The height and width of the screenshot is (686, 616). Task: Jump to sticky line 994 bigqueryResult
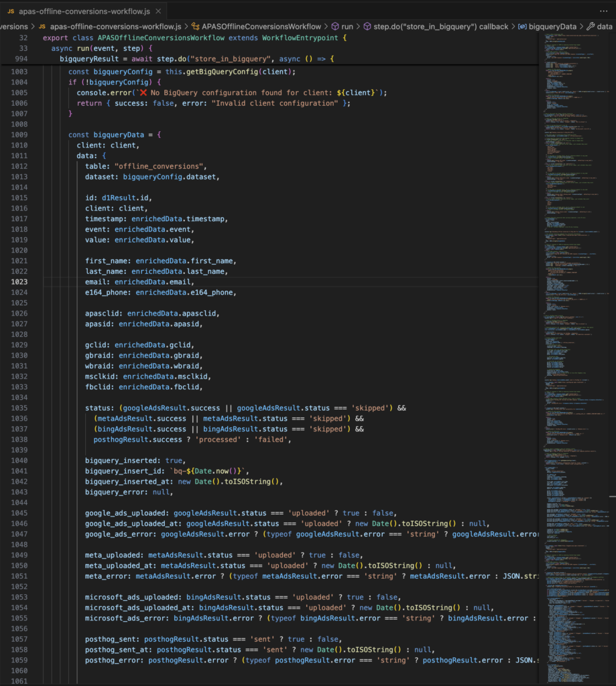point(194,60)
